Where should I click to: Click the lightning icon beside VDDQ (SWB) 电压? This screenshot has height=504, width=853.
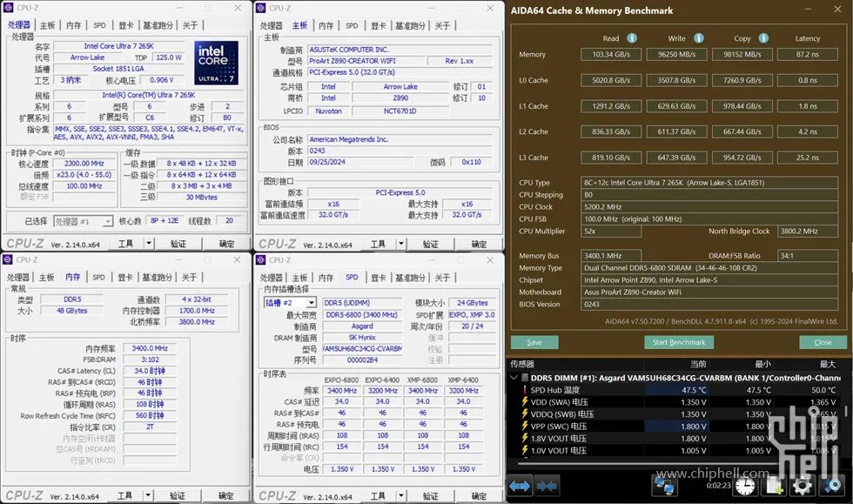tap(525, 414)
